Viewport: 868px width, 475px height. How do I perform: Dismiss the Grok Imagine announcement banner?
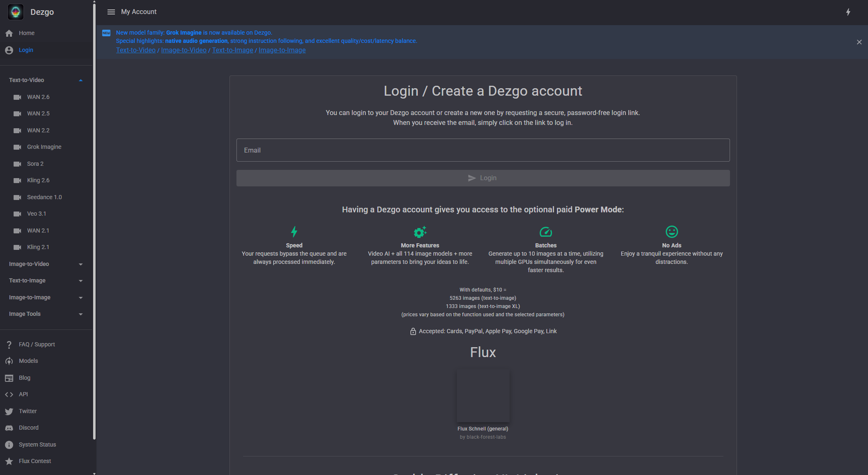pos(859,42)
